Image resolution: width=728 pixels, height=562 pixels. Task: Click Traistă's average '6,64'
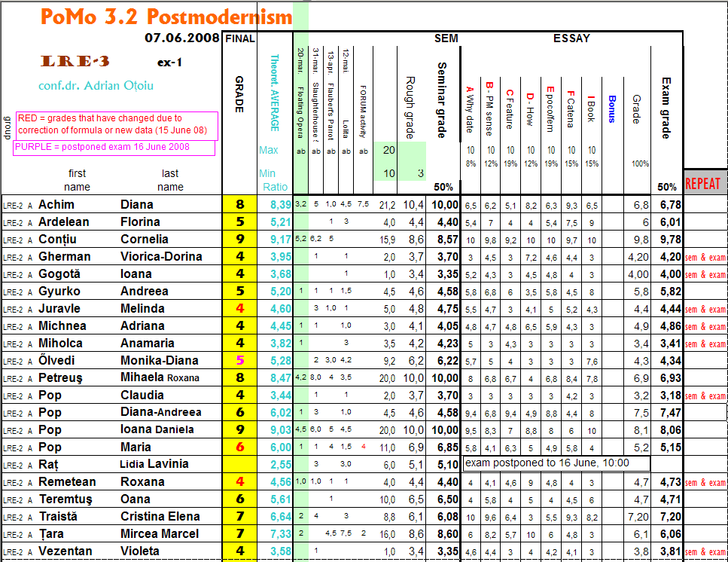pos(280,517)
